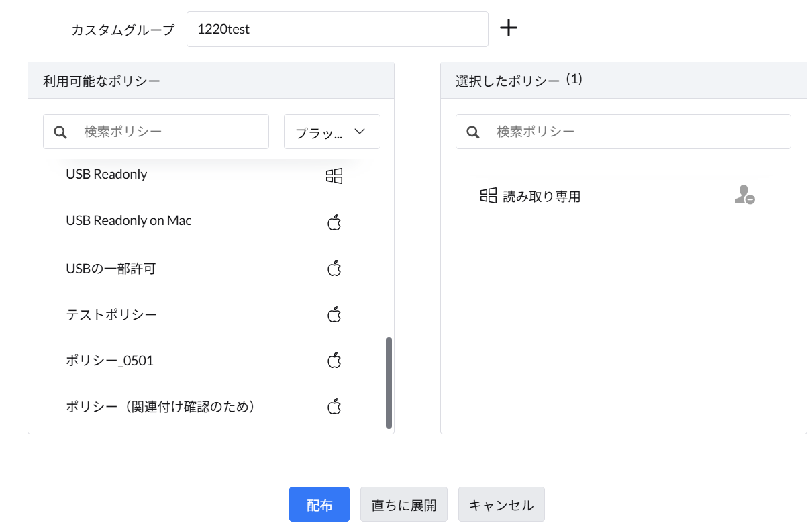The height and width of the screenshot is (525, 812).
Task: Select ポリシー（関連付け確認のため）from the list
Action: click(160, 406)
